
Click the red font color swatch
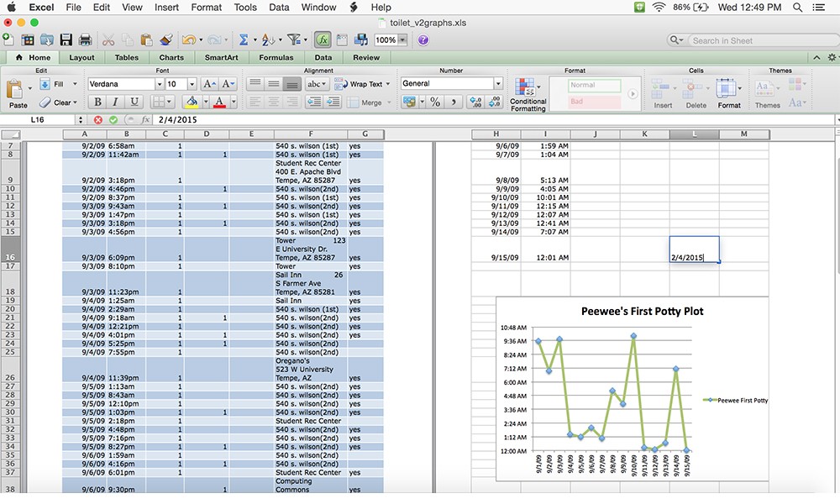[219, 102]
